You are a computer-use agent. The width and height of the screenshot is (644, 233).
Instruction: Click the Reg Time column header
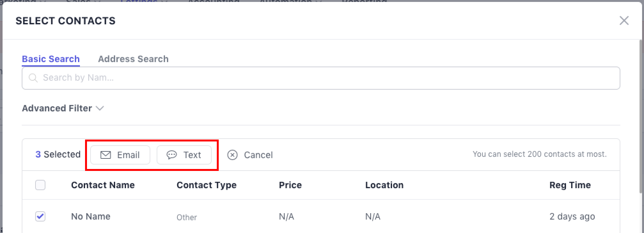coord(570,185)
